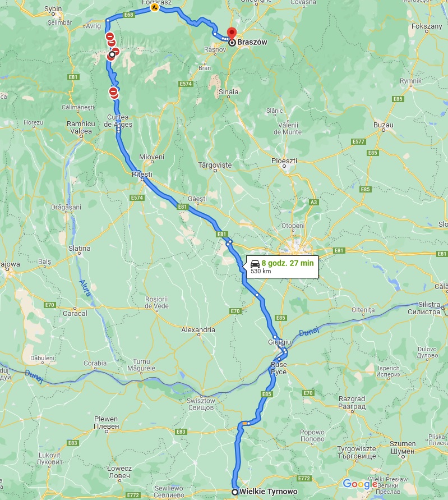Click the topmost red road-closure icon below Avrig

click(110, 36)
